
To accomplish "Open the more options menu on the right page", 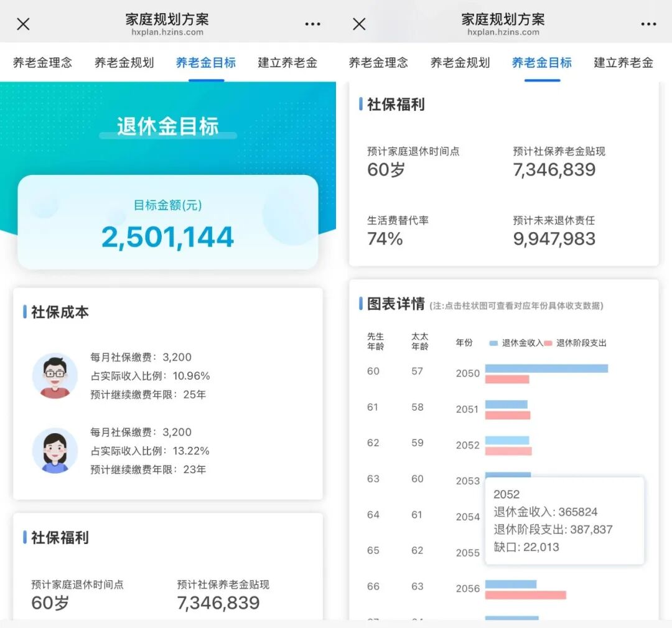I will click(x=649, y=24).
